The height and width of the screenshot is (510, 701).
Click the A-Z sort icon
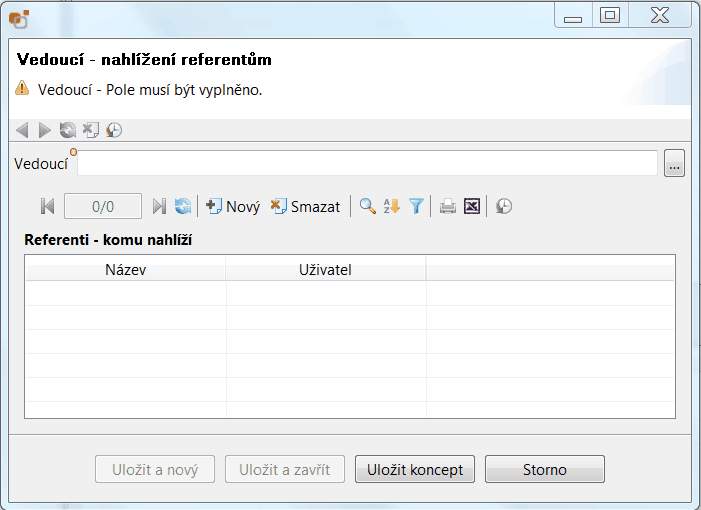tap(392, 207)
